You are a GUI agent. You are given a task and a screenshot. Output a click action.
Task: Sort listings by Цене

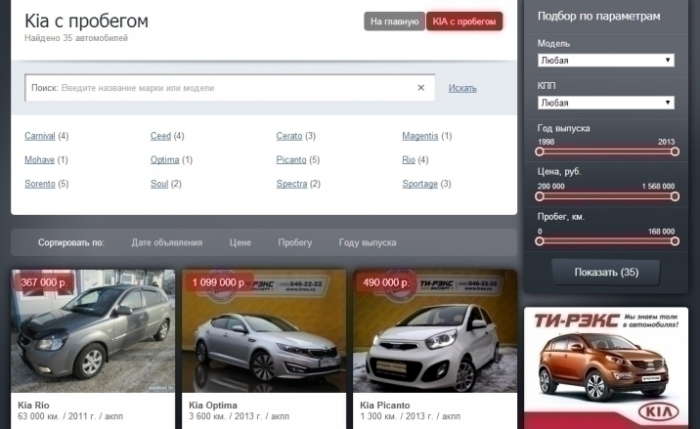(x=240, y=243)
